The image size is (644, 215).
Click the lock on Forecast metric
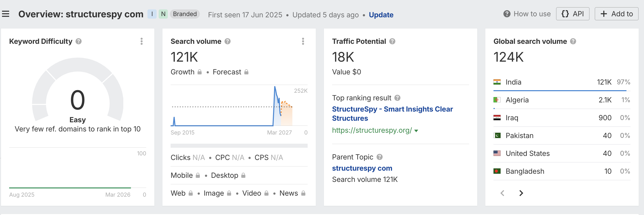[x=246, y=72]
